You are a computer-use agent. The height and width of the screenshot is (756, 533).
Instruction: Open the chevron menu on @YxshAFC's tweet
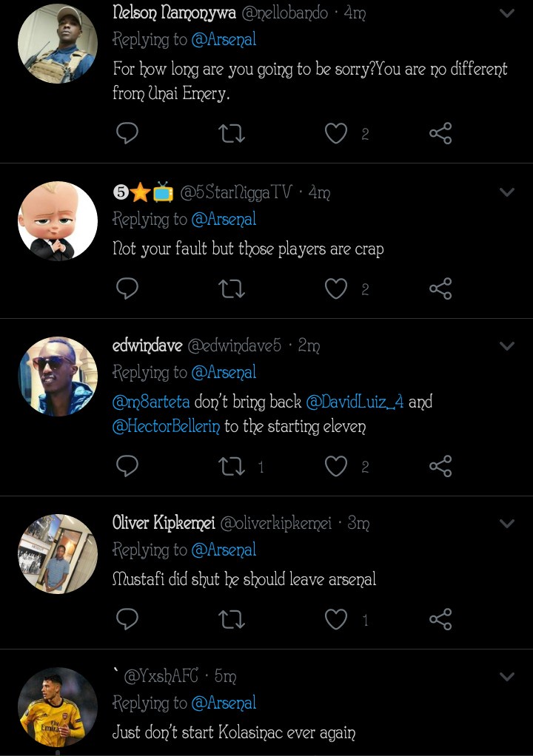(507, 677)
